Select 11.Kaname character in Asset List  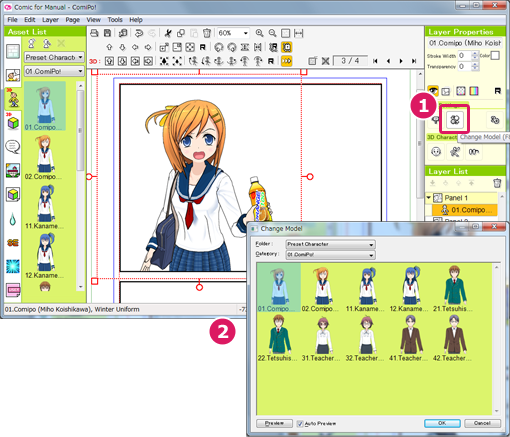(45, 207)
